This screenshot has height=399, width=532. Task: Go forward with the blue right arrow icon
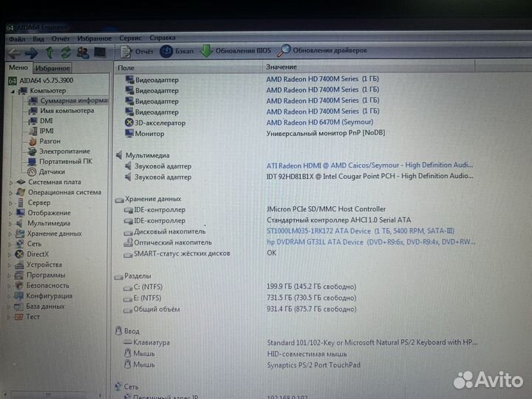point(32,53)
